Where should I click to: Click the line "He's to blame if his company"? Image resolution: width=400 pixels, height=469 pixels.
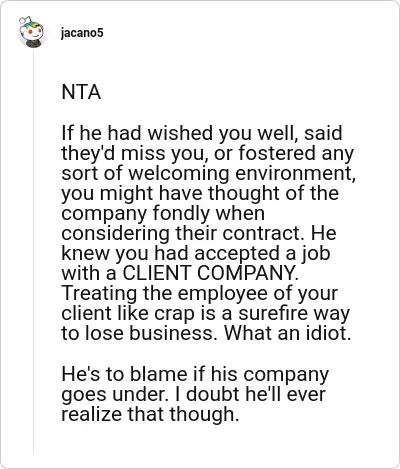click(195, 374)
